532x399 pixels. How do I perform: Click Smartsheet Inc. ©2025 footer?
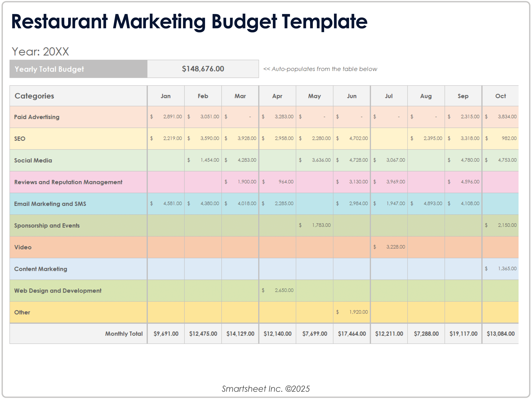pyautogui.click(x=266, y=389)
